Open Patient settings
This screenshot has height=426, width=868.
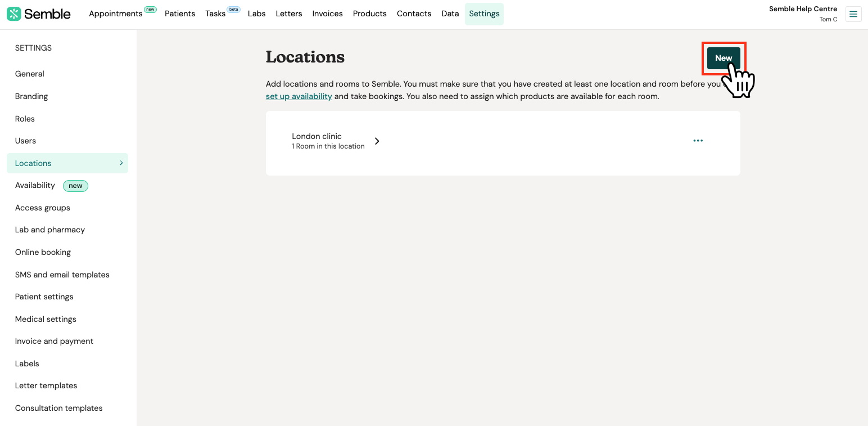[44, 297]
